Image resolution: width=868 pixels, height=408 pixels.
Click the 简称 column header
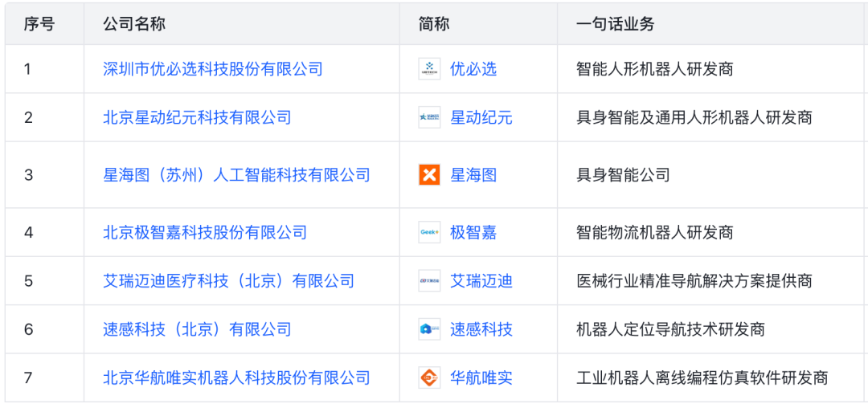435,24
